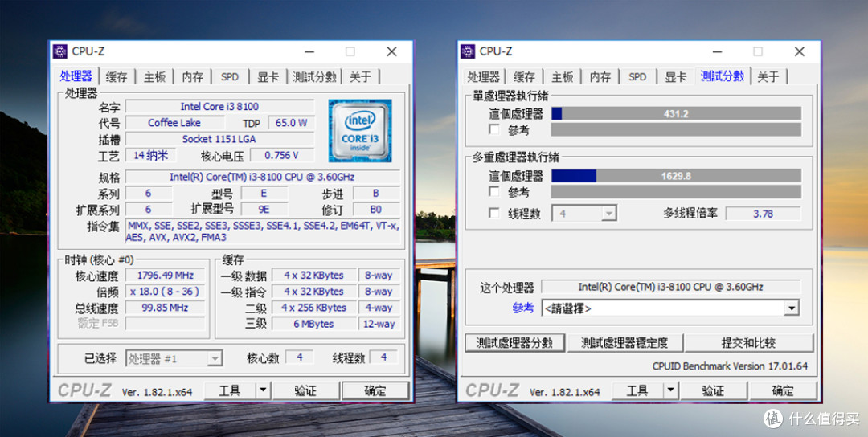This screenshot has width=868, height=437.
Task: Open 工具 dropdown arrow in right CPU-Z window
Action: 671,391
